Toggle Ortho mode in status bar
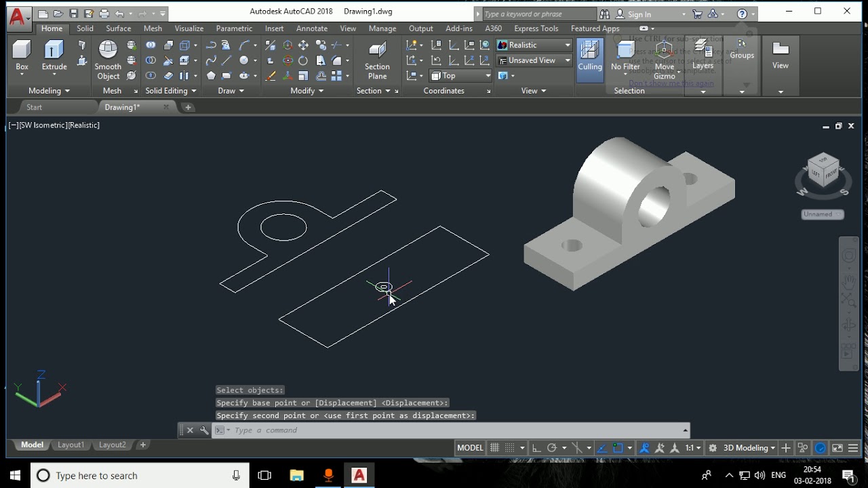The image size is (868, 488). point(536,448)
